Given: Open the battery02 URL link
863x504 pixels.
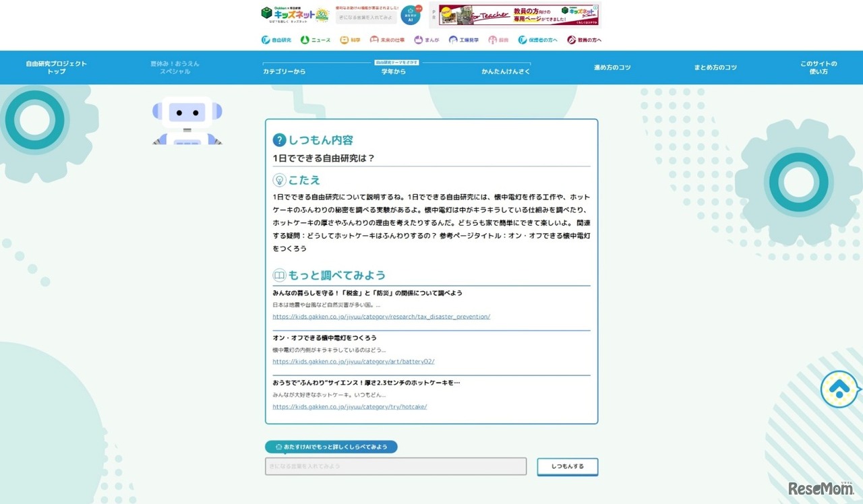Looking at the screenshot, I should [353, 362].
